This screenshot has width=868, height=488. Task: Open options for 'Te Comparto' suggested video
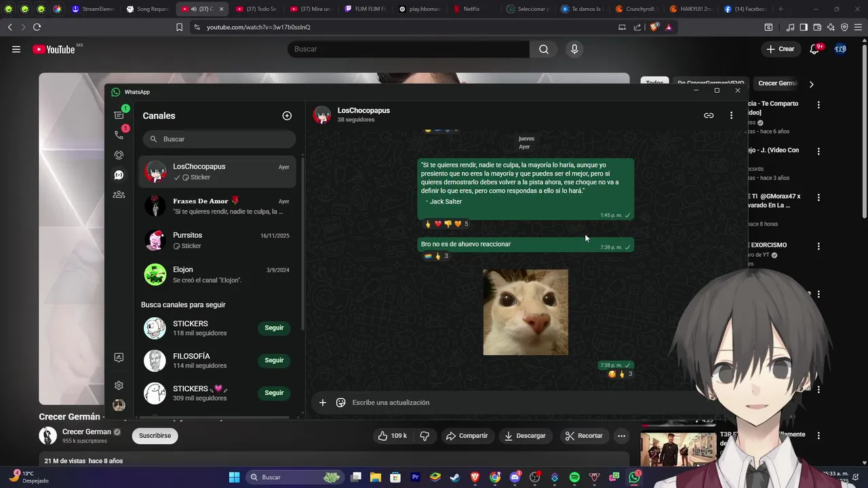point(818,105)
